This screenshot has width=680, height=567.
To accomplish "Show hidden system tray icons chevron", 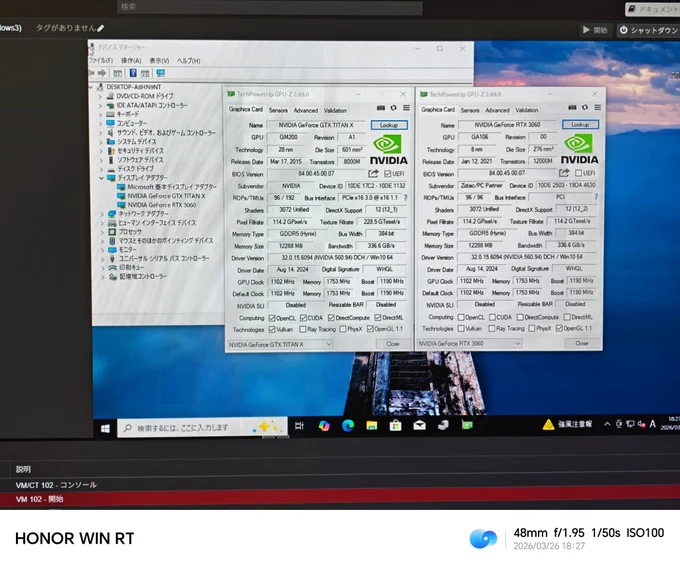I will point(607,424).
